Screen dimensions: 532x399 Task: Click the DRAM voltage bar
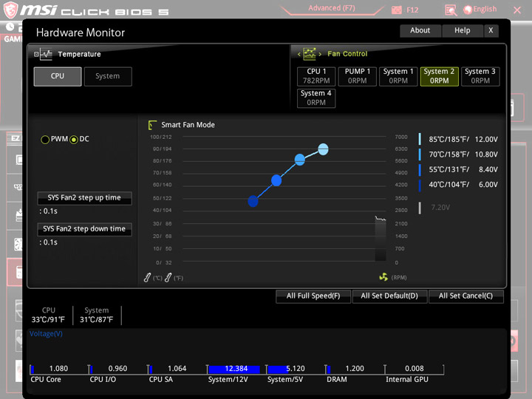pos(355,369)
